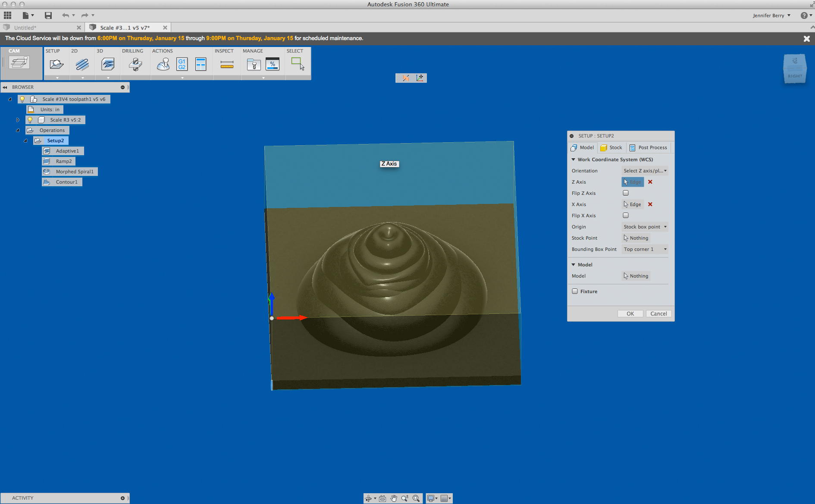
Task: Open the Setup creation tool
Action: 56,64
